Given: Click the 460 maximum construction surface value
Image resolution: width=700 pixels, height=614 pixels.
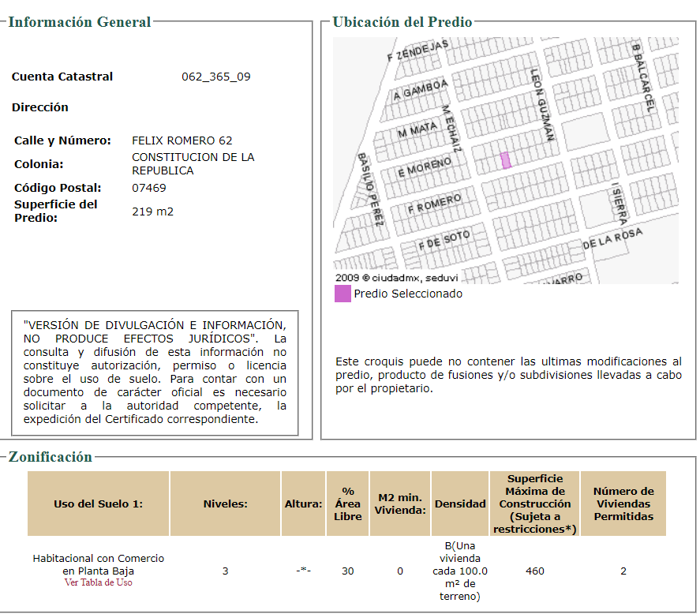Looking at the screenshot, I should (x=535, y=571).
